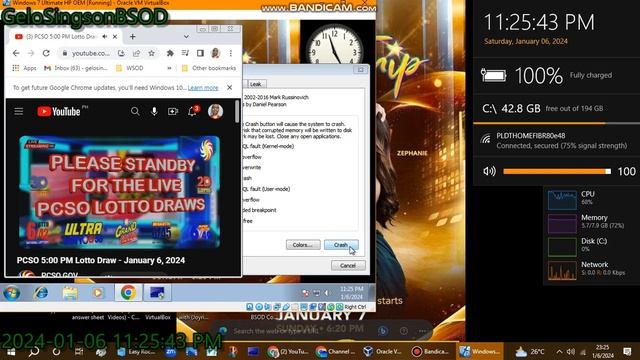The image size is (640, 360).
Task: Mute the PCSO Lotto tab audio
Action: coord(105,37)
